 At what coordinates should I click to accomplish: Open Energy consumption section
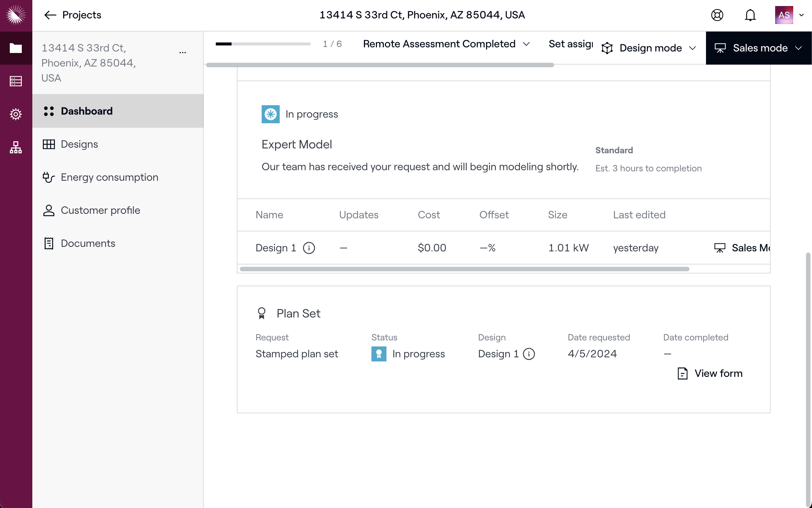click(109, 177)
